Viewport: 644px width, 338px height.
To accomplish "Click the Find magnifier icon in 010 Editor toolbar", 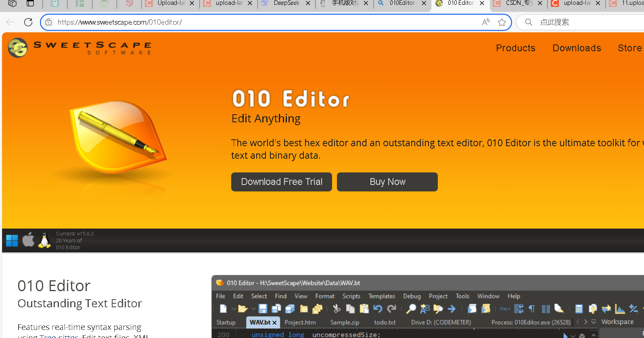I will (x=411, y=309).
